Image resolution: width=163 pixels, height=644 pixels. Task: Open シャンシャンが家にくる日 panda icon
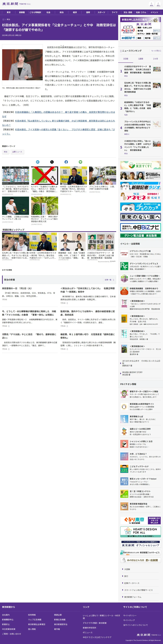tap(124, 444)
